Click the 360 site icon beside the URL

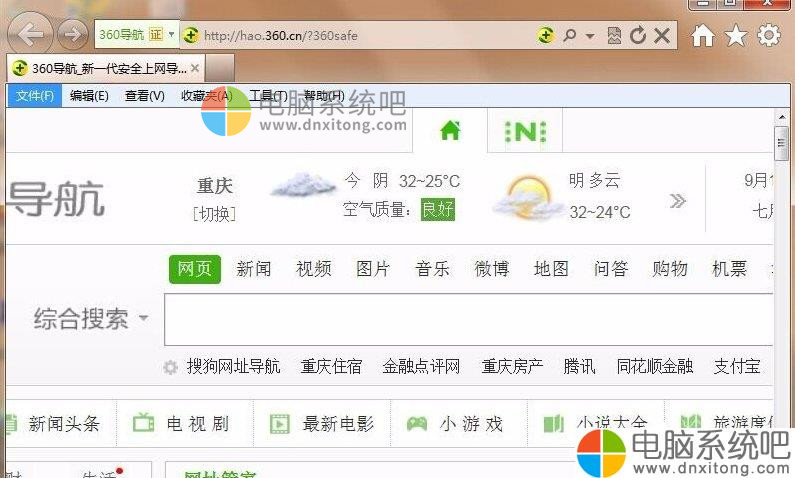(191, 35)
